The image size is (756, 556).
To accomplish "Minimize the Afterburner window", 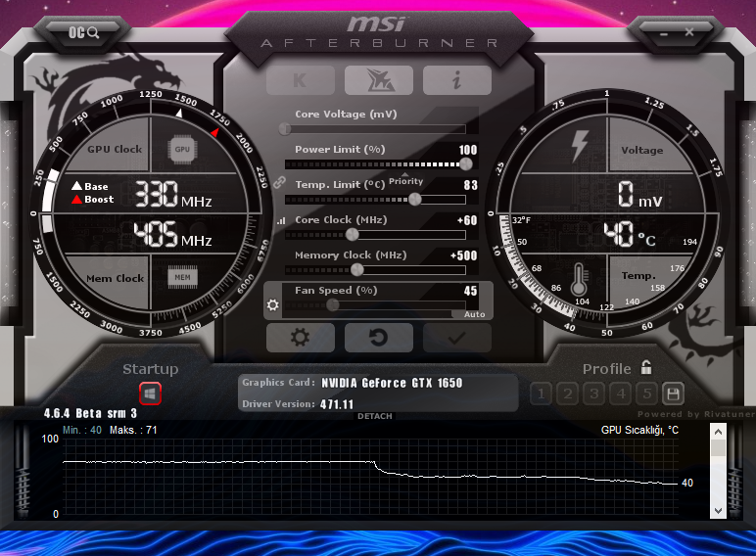I will click(664, 33).
